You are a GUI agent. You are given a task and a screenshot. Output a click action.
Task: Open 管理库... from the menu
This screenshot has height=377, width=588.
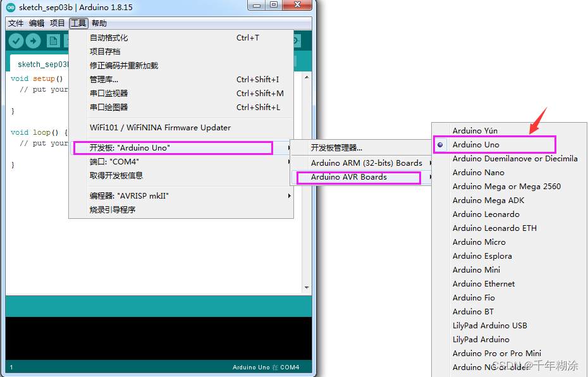[x=181, y=80]
